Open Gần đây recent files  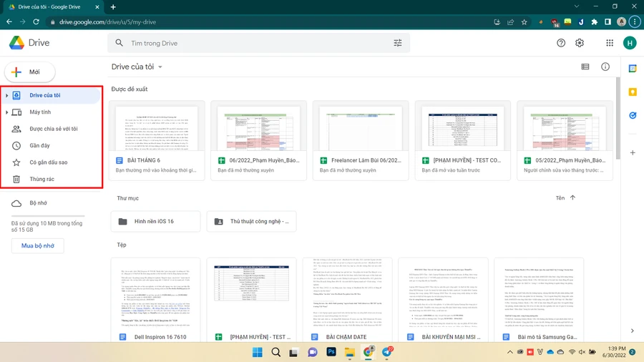pyautogui.click(x=51, y=146)
